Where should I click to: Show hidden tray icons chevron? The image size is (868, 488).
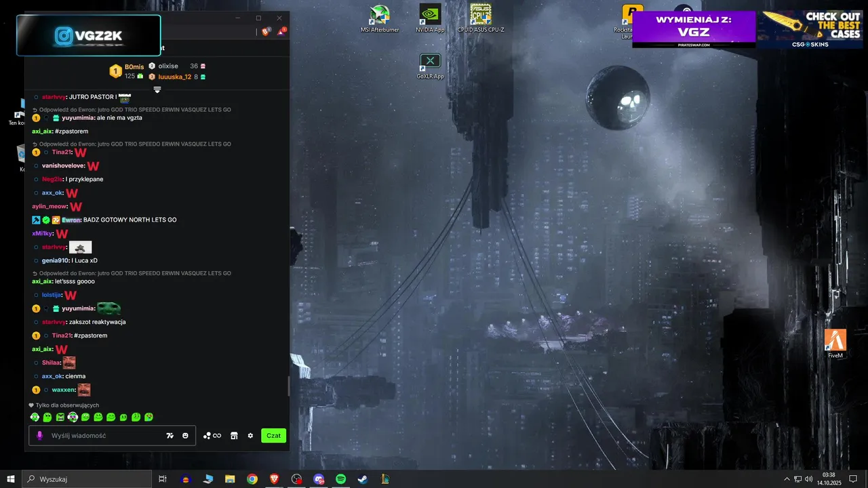(787, 479)
